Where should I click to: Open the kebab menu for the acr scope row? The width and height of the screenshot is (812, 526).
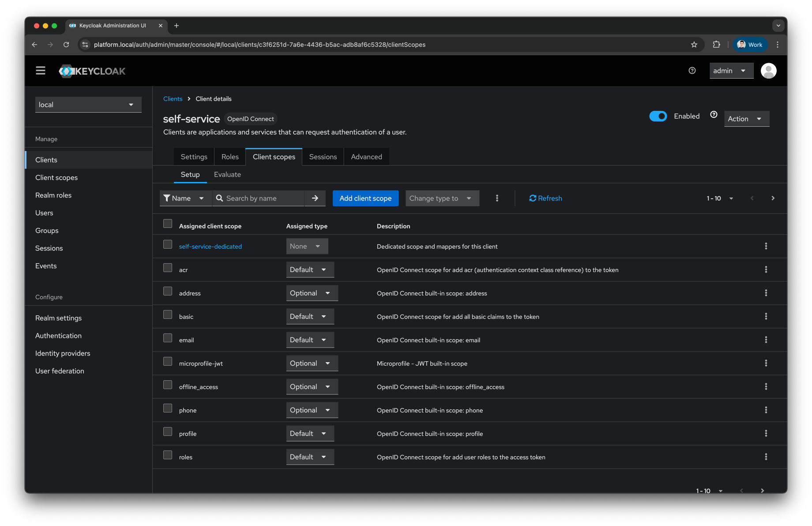(766, 269)
